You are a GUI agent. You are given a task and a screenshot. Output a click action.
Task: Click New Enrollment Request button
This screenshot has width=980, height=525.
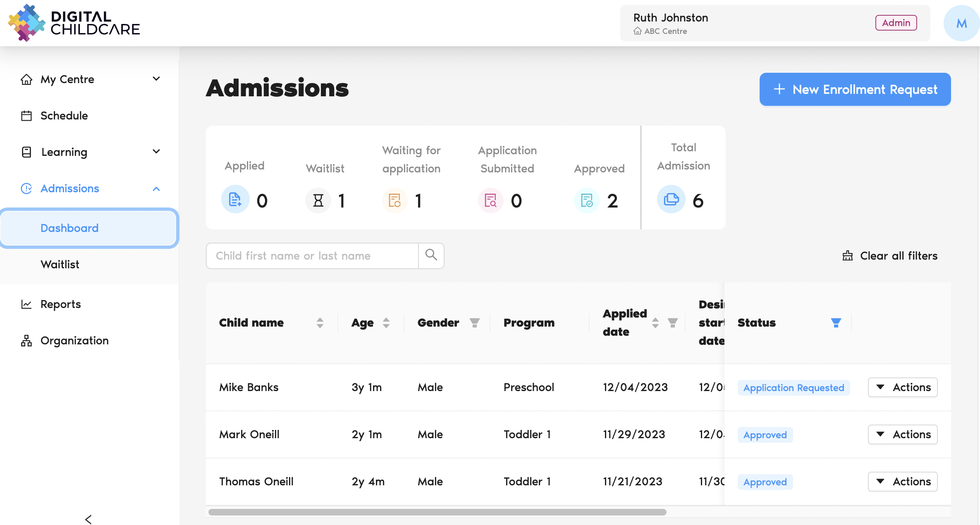[855, 89]
